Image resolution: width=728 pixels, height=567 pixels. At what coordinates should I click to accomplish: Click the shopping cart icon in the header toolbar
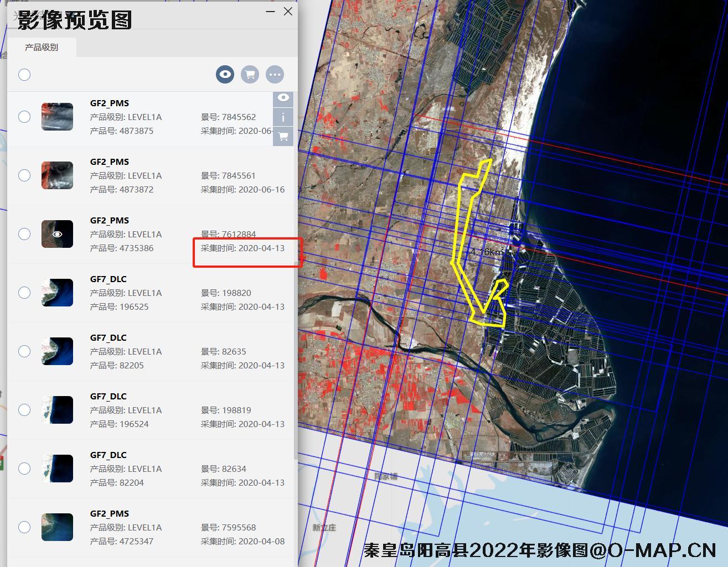(x=250, y=74)
